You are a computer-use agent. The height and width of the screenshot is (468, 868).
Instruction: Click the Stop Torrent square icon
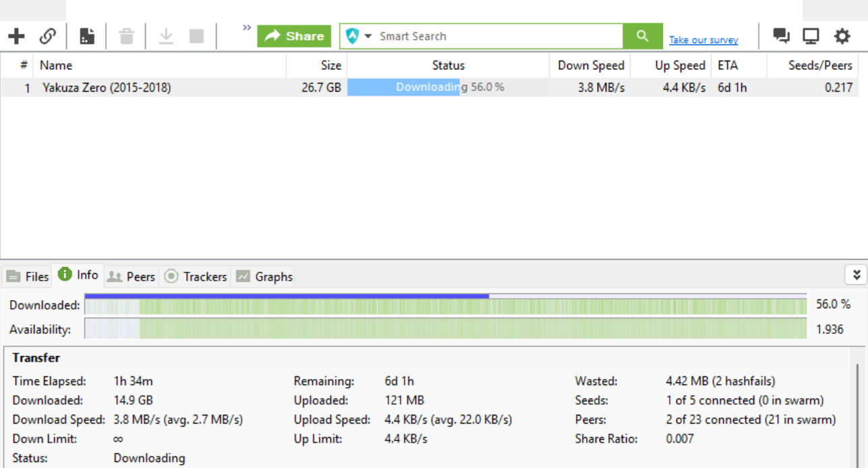[x=196, y=36]
